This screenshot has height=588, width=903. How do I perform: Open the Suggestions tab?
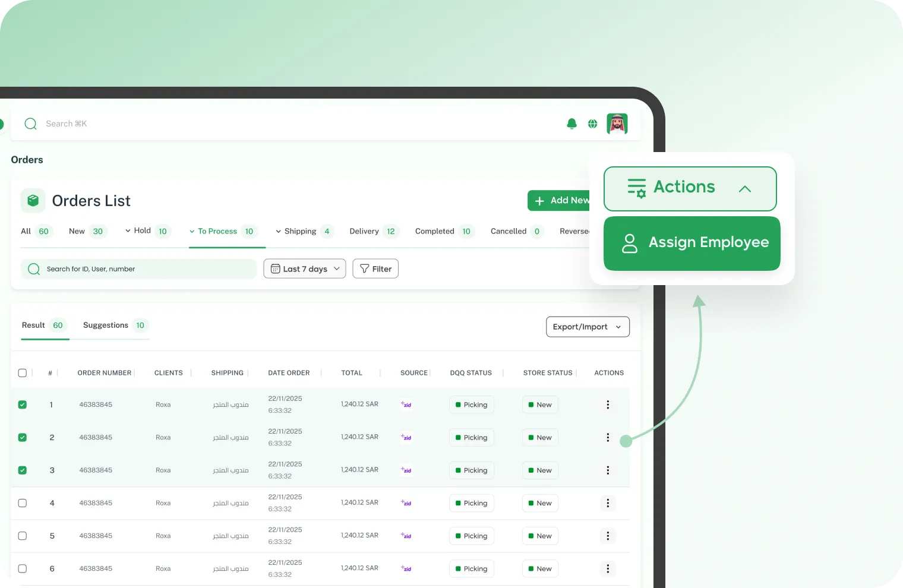click(105, 325)
